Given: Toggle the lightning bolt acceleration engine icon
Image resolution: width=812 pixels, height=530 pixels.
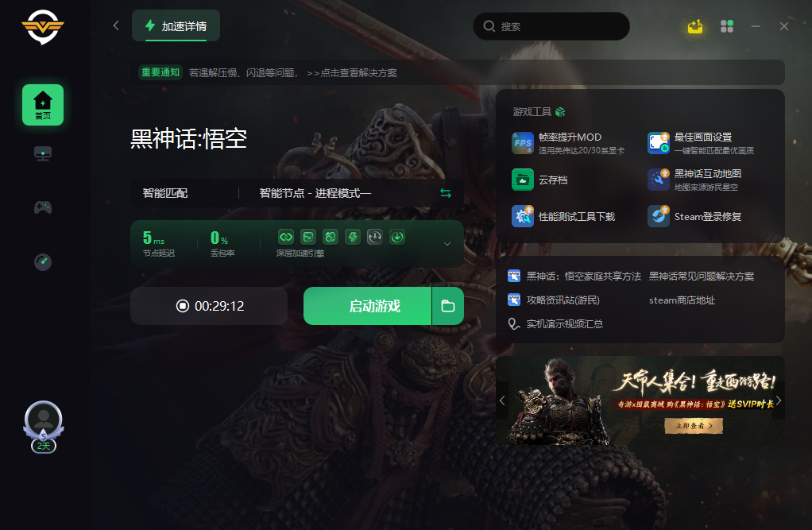Looking at the screenshot, I should coord(353,238).
